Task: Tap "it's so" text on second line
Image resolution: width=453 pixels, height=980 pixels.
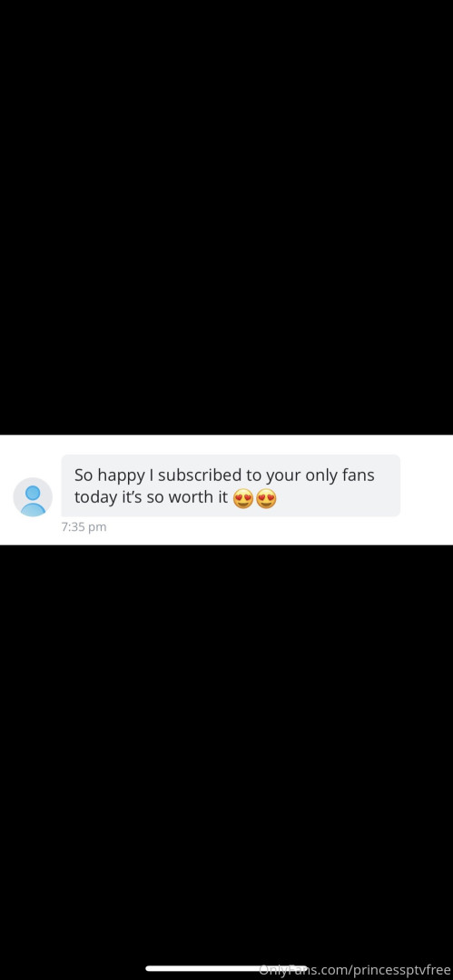Action: (142, 498)
